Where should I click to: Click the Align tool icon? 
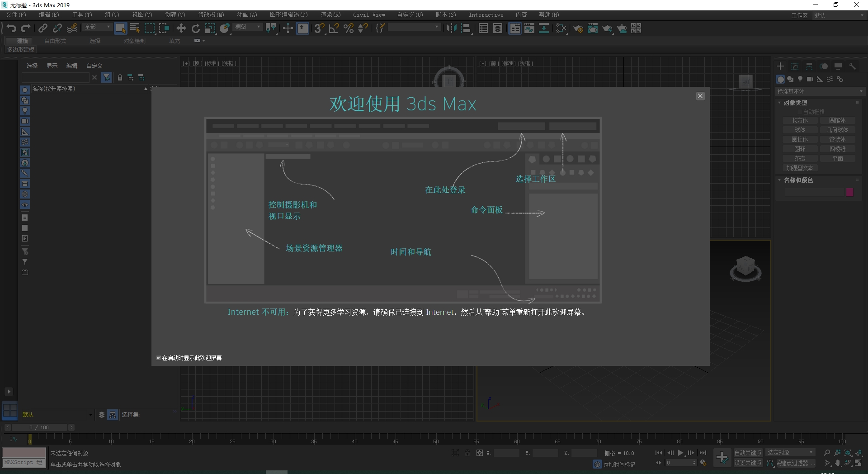tap(466, 28)
